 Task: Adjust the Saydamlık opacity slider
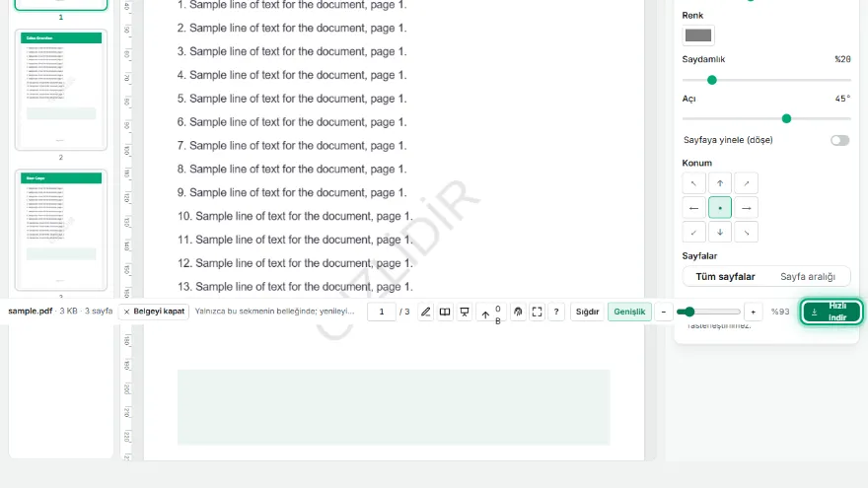tap(766, 80)
